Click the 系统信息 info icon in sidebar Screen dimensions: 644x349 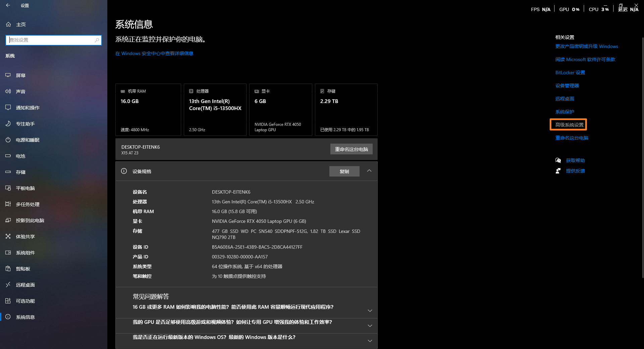point(8,317)
